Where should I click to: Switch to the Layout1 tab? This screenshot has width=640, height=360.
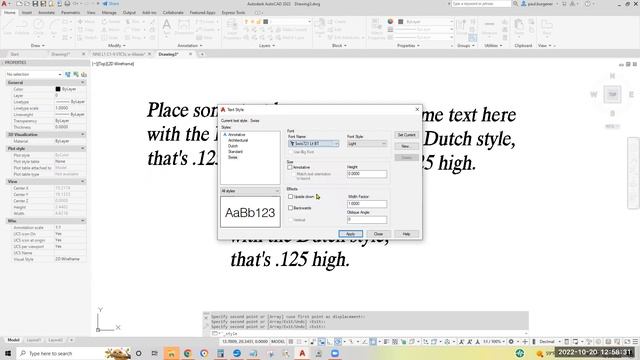[33, 340]
